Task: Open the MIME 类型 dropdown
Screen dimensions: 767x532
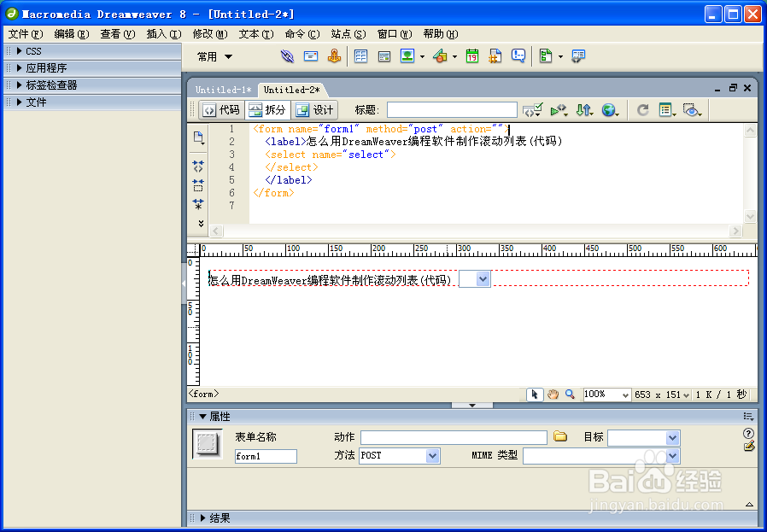Action: click(x=672, y=456)
